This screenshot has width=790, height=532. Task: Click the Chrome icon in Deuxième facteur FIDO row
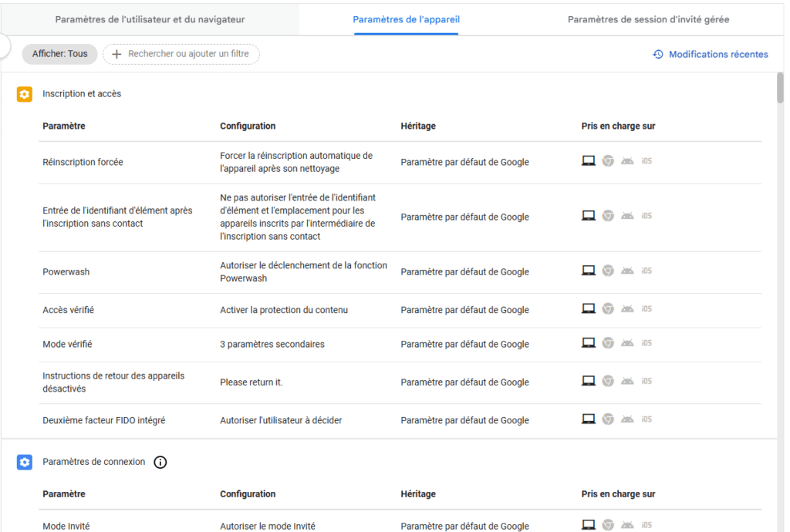click(608, 419)
